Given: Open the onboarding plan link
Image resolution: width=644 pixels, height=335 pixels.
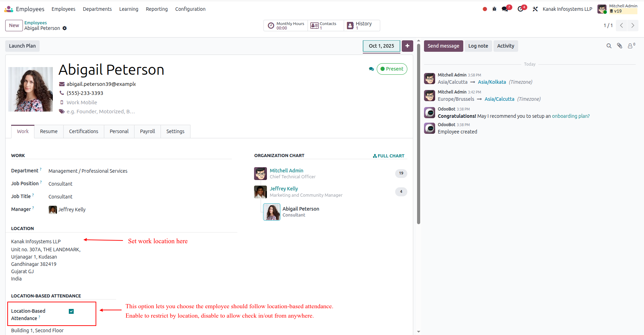Looking at the screenshot, I should pyautogui.click(x=571, y=116).
